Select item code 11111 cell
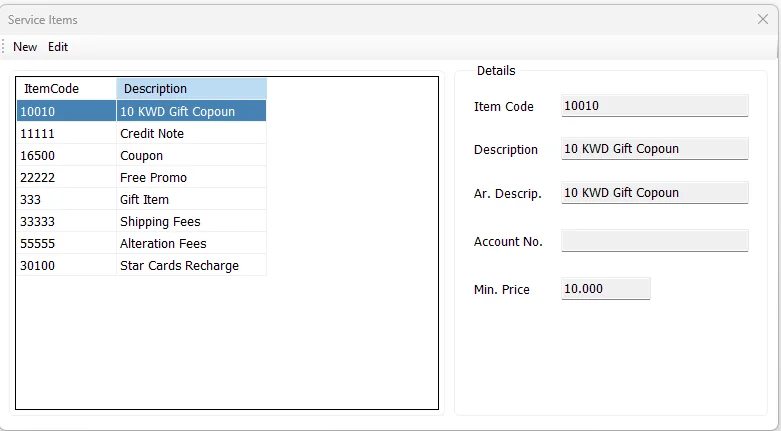Image resolution: width=781 pixels, height=431 pixels. 66,134
